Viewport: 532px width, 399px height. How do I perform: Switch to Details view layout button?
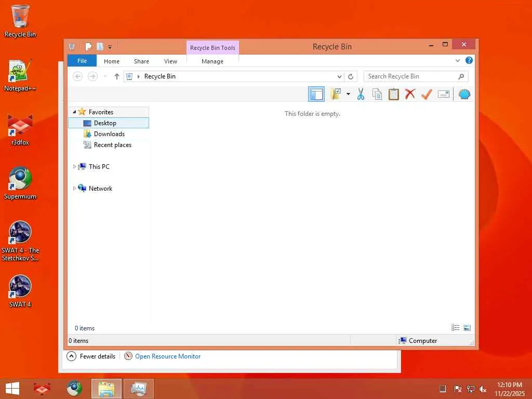[455, 327]
